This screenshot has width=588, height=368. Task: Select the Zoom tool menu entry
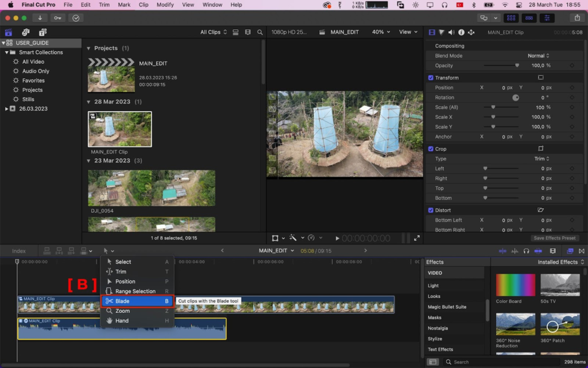[x=137, y=311]
